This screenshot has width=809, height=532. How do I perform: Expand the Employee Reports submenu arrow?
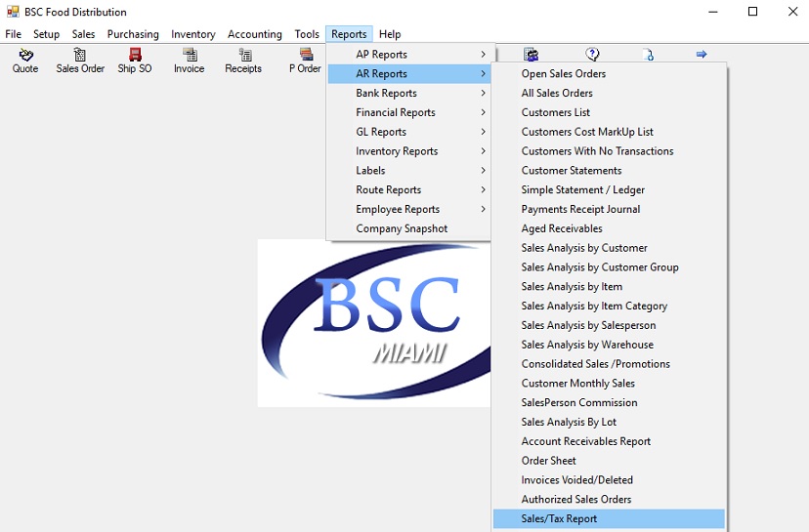pyautogui.click(x=483, y=209)
